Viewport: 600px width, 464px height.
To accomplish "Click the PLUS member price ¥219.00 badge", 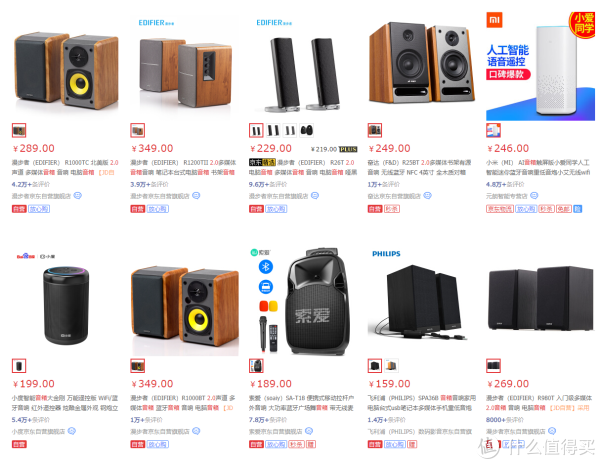I will coord(334,149).
